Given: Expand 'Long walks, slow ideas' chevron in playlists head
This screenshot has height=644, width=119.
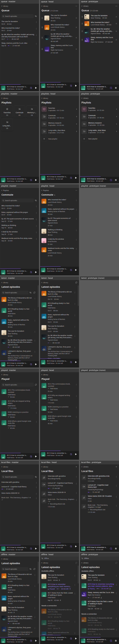Looking at the screenshot, I should click(x=76, y=131).
